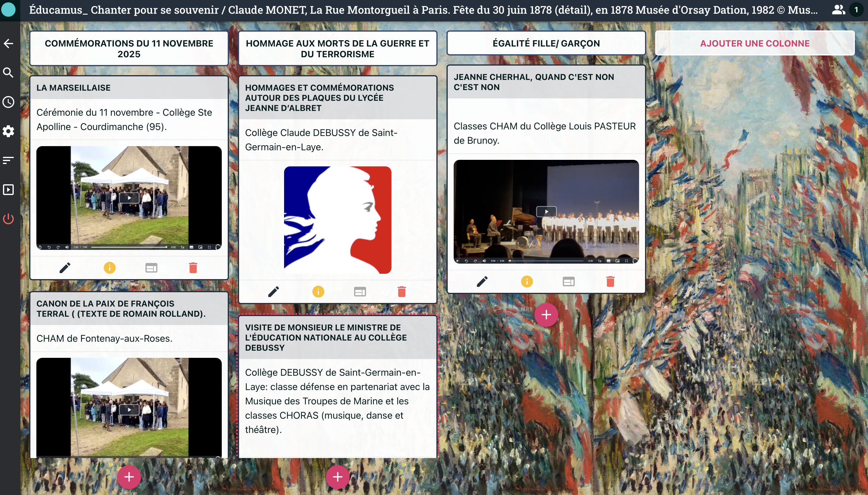Click the Marianne logo image thumbnail
868x495 pixels.
pyautogui.click(x=337, y=220)
